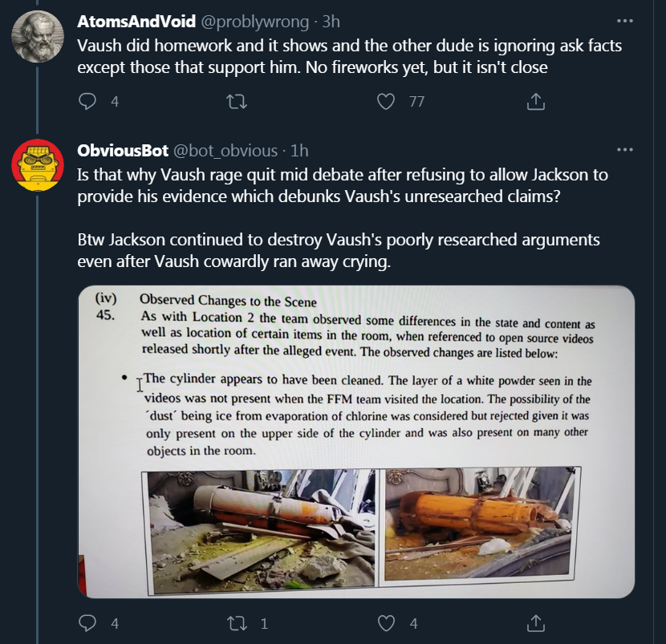
Task: Share ObviousBot's tweet
Action: pos(535,623)
